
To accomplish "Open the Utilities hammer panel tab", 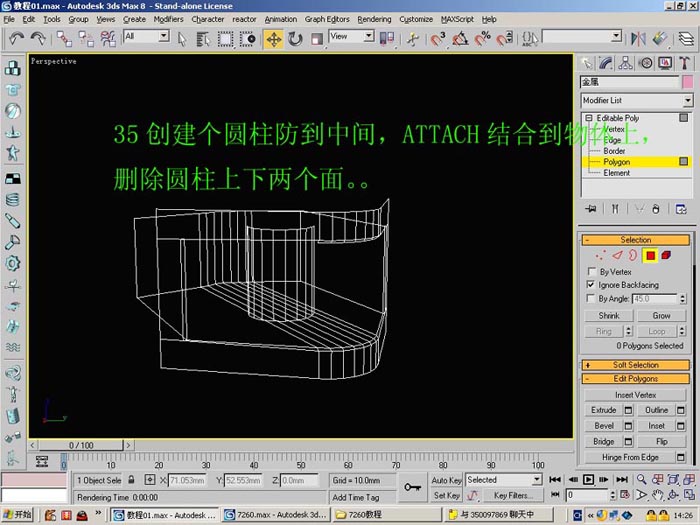I will click(x=684, y=63).
